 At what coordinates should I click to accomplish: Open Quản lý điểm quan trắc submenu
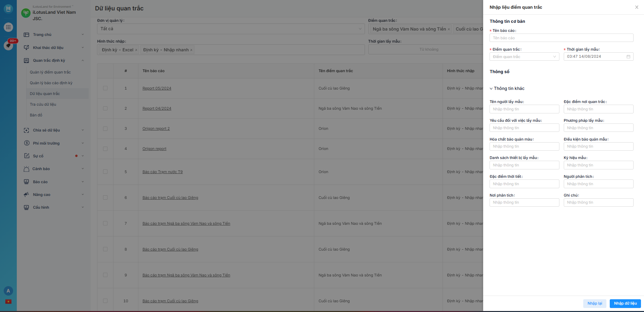pos(50,72)
